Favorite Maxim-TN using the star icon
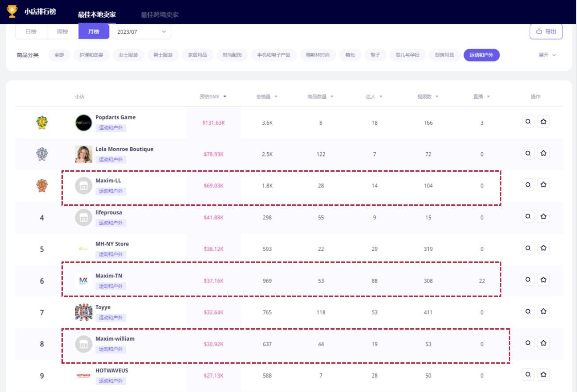 point(543,280)
